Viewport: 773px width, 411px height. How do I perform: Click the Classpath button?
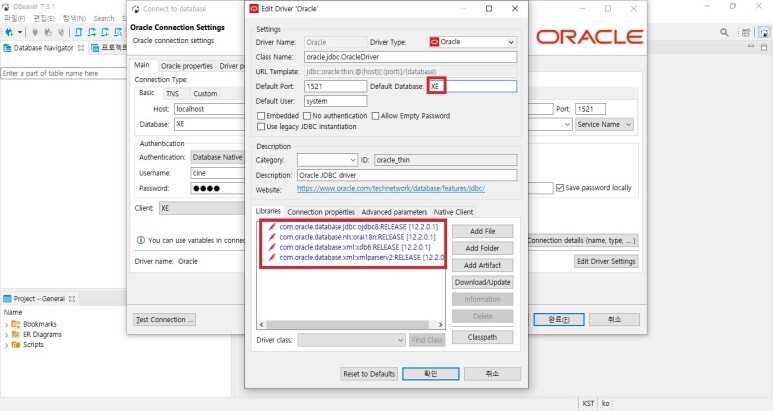pos(483,338)
